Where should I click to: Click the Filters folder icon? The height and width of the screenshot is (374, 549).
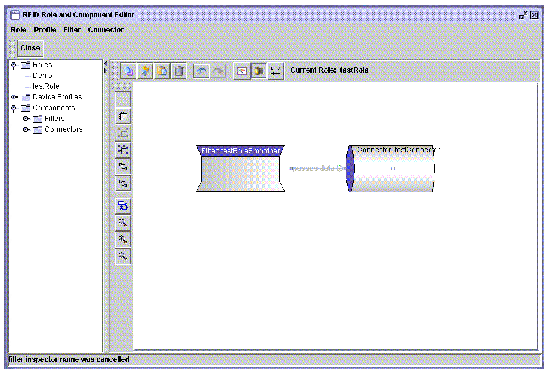(x=37, y=119)
